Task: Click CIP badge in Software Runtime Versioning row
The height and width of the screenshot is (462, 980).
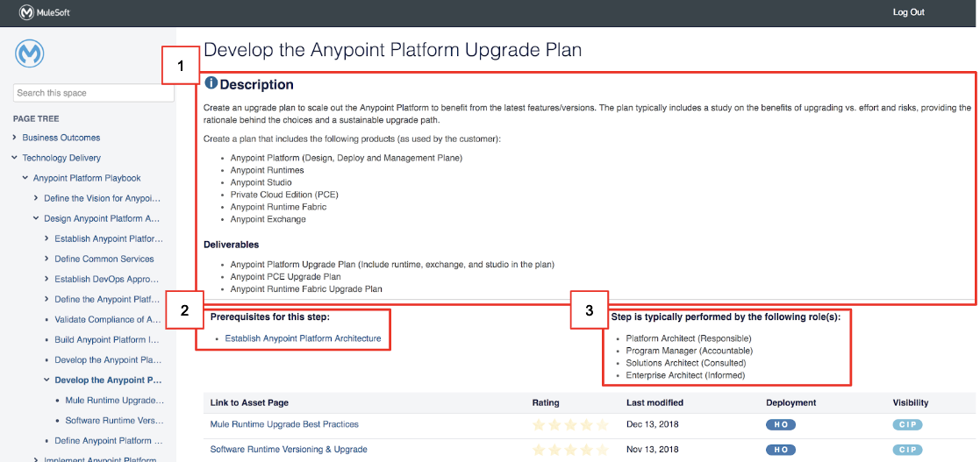Action: [907, 450]
